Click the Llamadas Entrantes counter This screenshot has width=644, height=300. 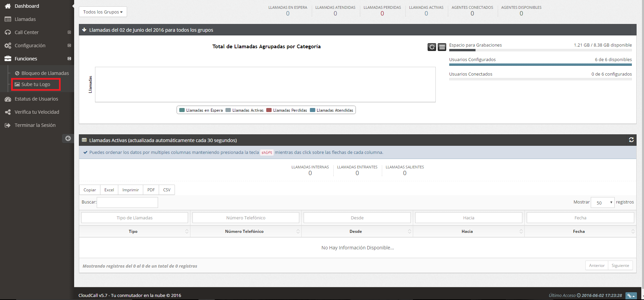[357, 170]
